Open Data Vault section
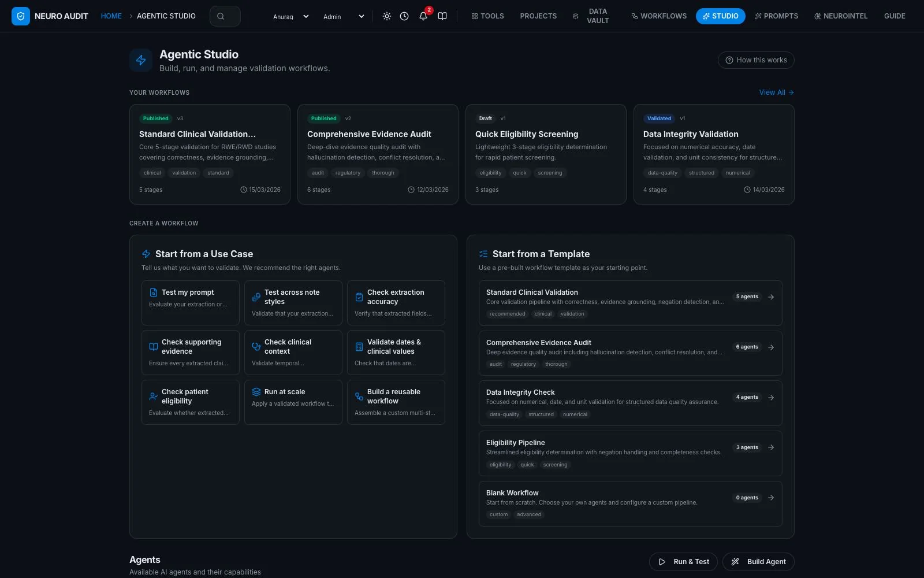This screenshot has height=578, width=924. [591, 16]
